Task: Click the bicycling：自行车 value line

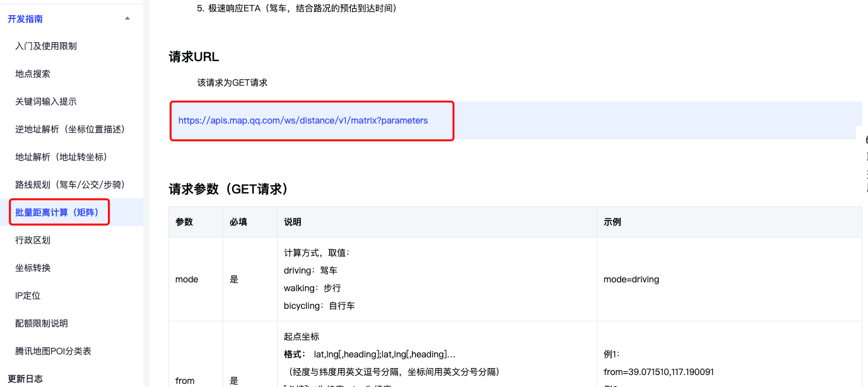Action: pyautogui.click(x=319, y=306)
